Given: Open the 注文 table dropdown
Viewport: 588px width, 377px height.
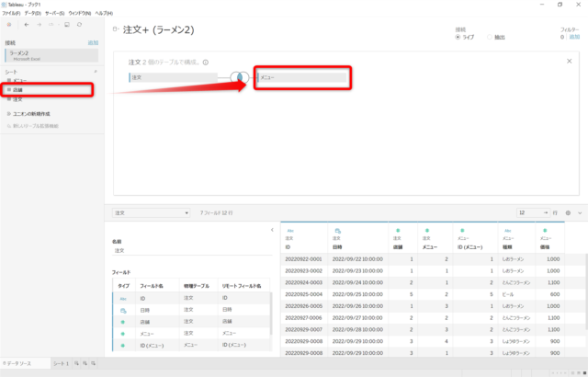Looking at the screenshot, I should (151, 213).
